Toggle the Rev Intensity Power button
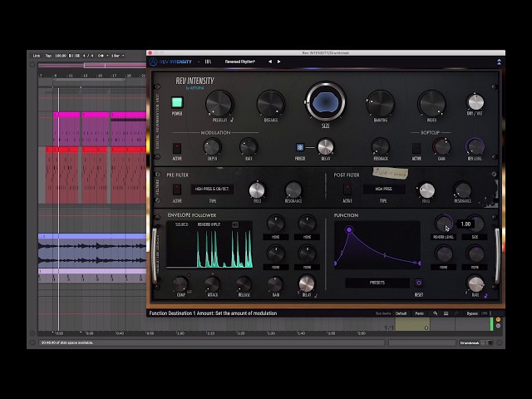Viewport: 532px width, 399px height. pyautogui.click(x=177, y=102)
